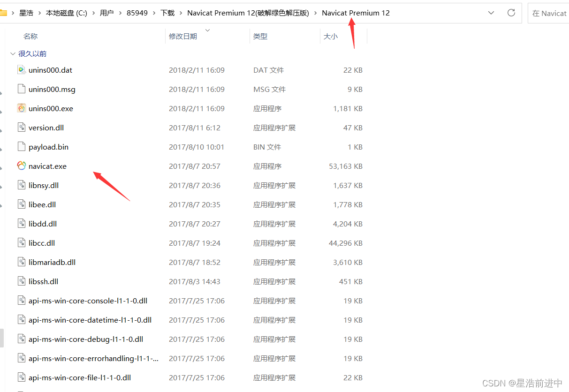
Task: Click the BIN 文件 type cell
Action: pyautogui.click(x=267, y=147)
